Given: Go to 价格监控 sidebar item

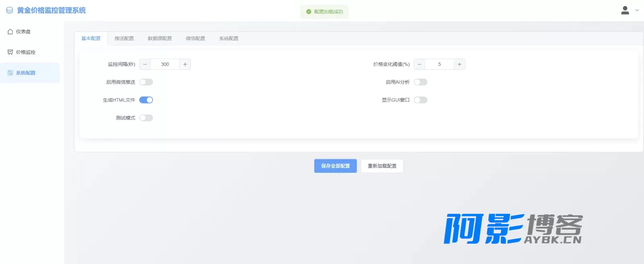Looking at the screenshot, I should click(30, 52).
